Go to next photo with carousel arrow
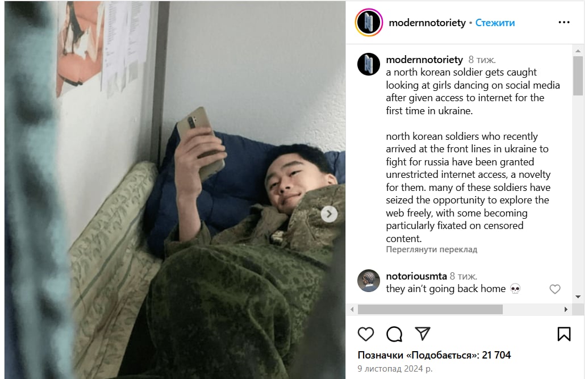 (x=329, y=214)
